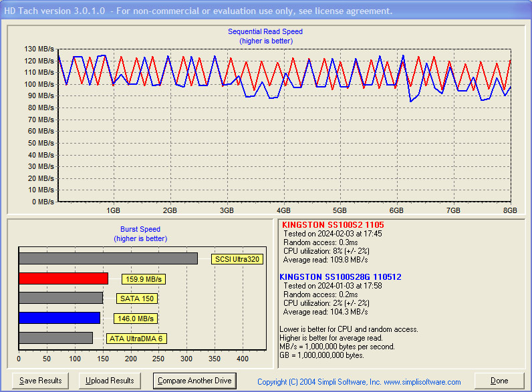Click the red burst speed bar
The image size is (532, 392).
pos(63,278)
